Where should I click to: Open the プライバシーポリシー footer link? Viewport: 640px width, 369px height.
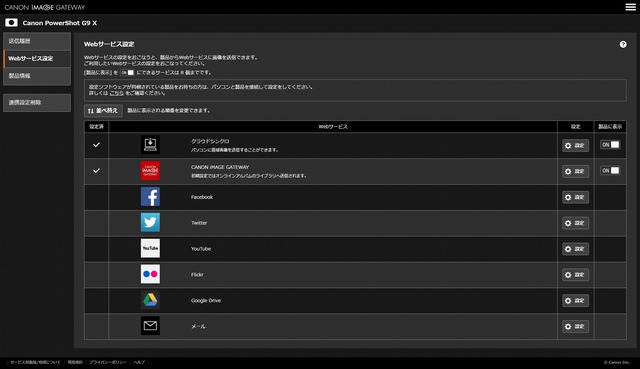(x=108, y=362)
